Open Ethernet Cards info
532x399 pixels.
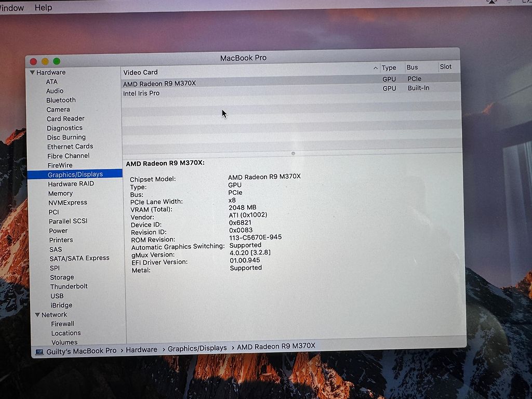point(70,147)
